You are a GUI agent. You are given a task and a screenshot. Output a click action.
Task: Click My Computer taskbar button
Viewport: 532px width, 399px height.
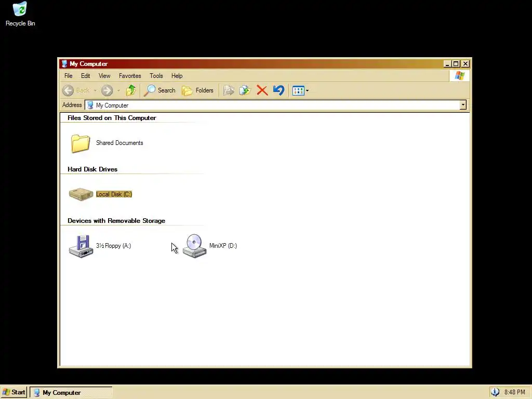pyautogui.click(x=71, y=393)
